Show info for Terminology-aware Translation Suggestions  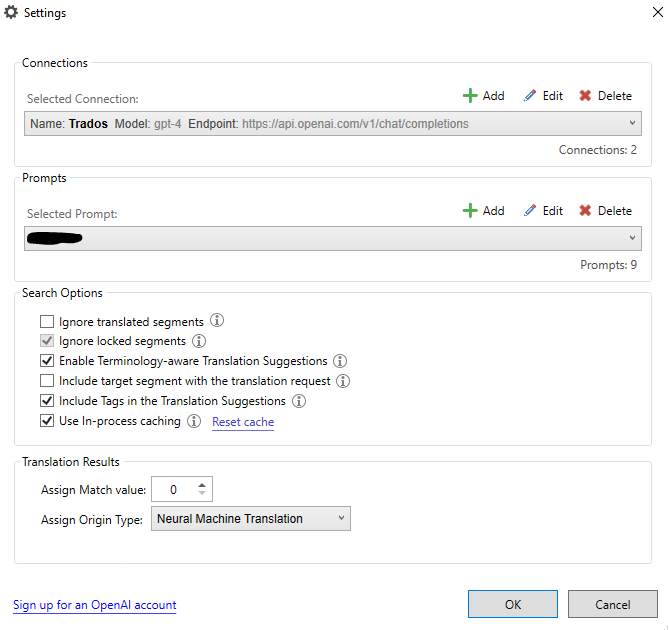340,361
